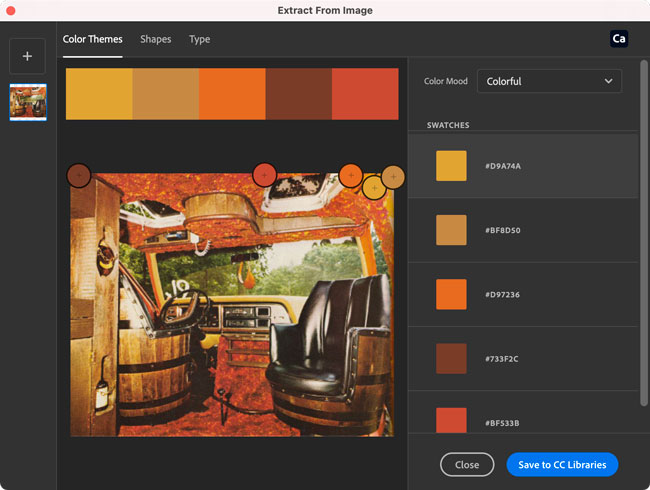650x490 pixels.
Task: Click the #BF8D50 hex value text
Action: click(503, 230)
